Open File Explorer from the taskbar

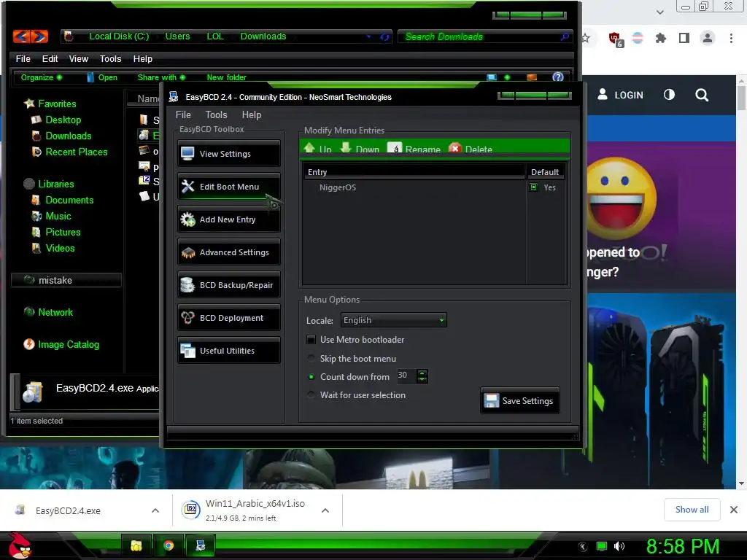(136, 545)
